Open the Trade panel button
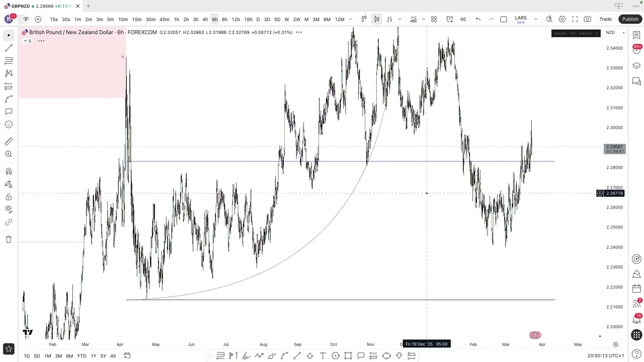The width and height of the screenshot is (644, 362). [605, 19]
